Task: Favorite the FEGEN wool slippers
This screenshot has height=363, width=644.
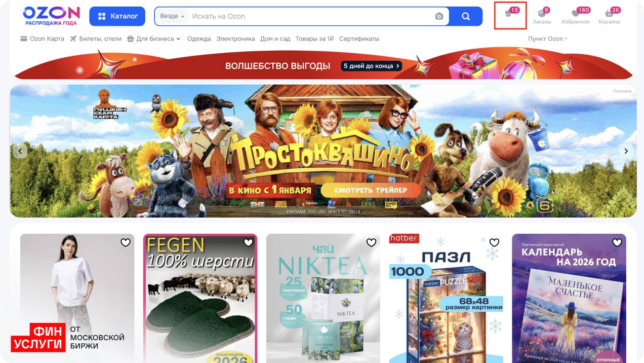Action: [248, 243]
